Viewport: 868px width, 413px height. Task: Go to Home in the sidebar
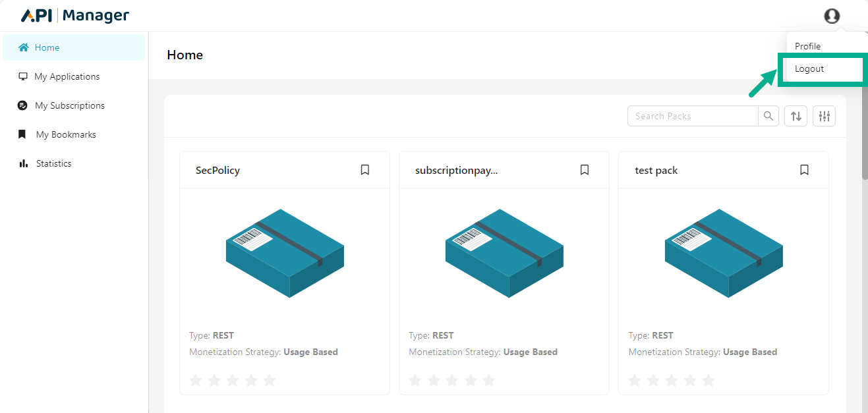(47, 47)
